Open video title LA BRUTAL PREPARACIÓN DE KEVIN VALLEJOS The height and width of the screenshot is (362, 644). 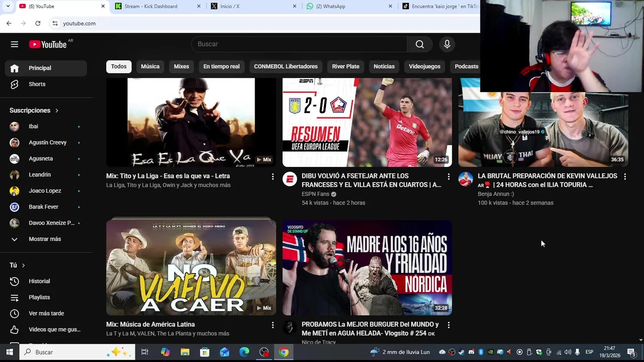[x=547, y=180]
